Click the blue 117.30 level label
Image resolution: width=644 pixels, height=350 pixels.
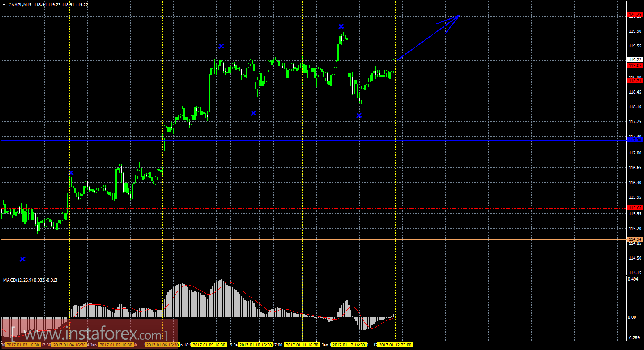635,140
